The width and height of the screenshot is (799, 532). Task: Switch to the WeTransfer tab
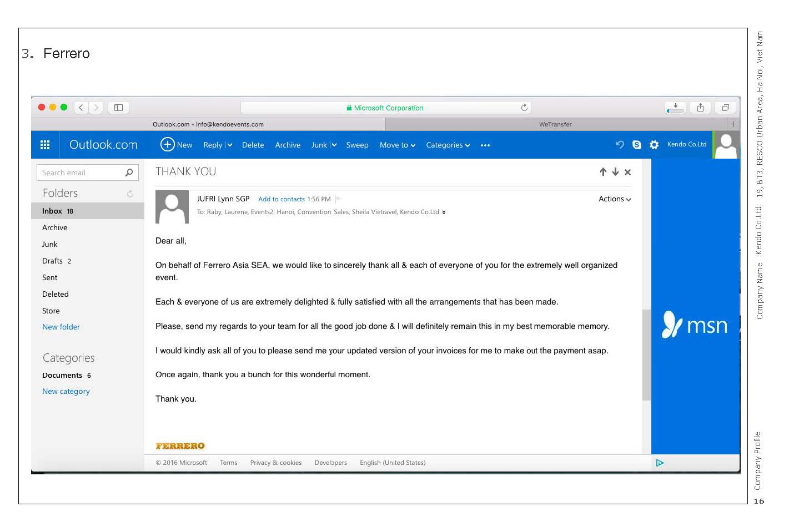coord(555,124)
